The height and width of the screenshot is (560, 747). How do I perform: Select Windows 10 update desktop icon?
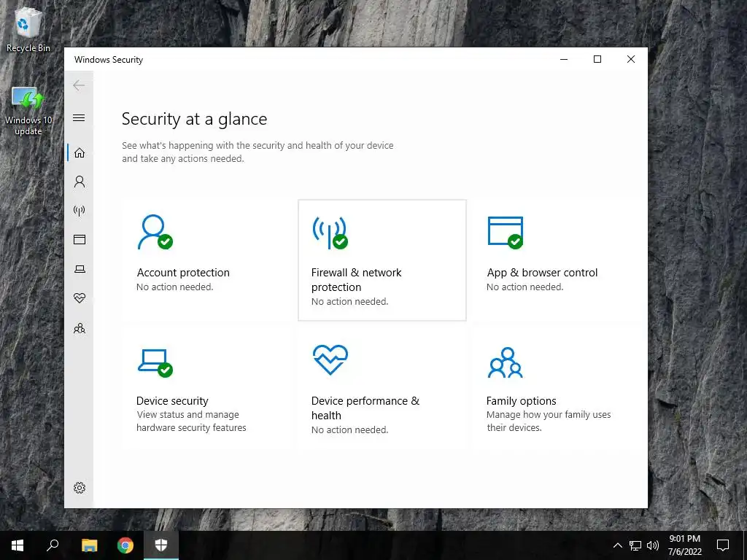28,111
